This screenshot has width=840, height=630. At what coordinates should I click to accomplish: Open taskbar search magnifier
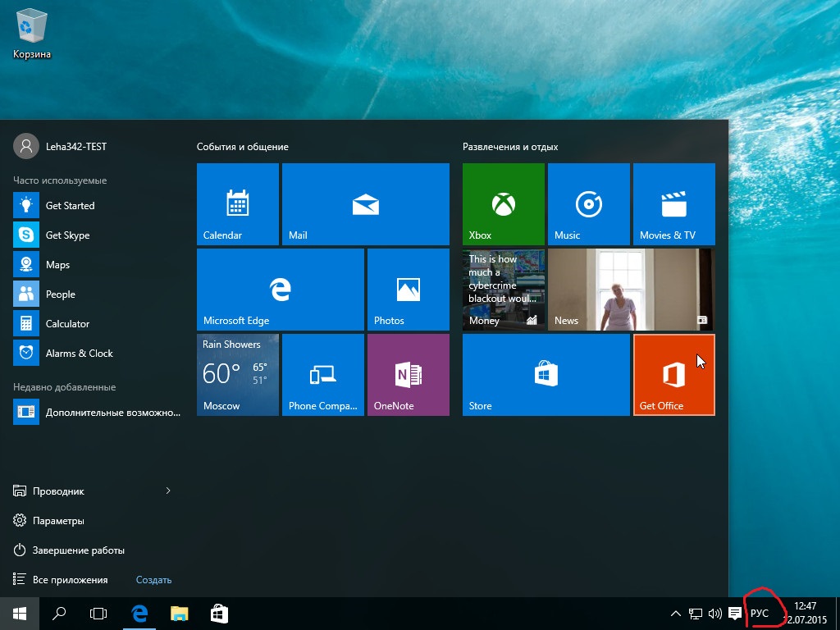[x=59, y=614]
